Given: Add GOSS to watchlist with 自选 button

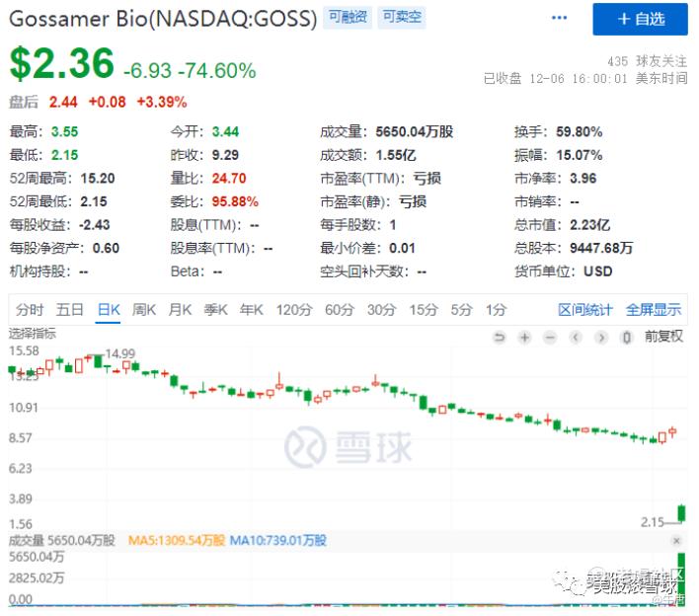Looking at the screenshot, I should coord(640,19).
